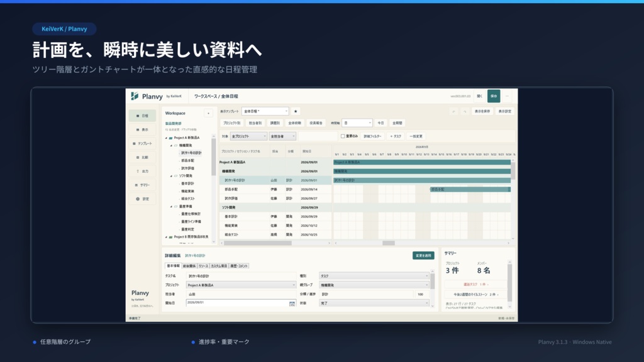Image resolution: width=644 pixels, height=362 pixels.
Task: Toggle the 重要のみ checkbox
Action: point(343,136)
